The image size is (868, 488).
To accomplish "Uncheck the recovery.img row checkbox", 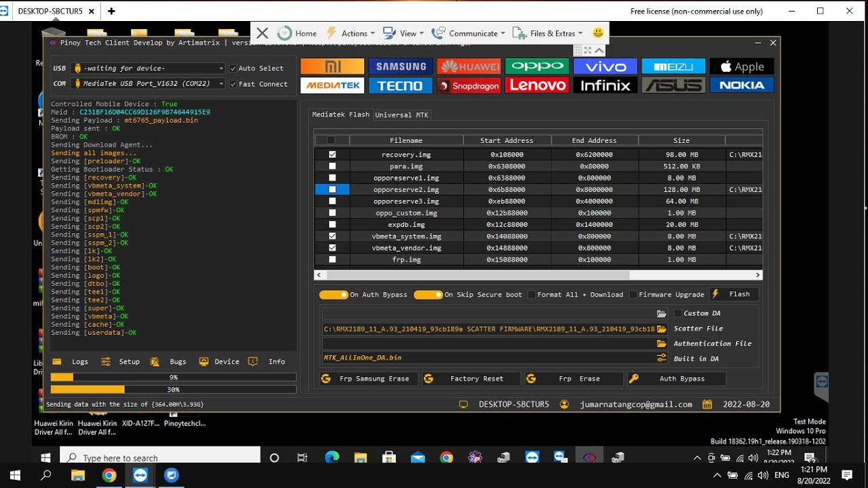I will click(332, 155).
